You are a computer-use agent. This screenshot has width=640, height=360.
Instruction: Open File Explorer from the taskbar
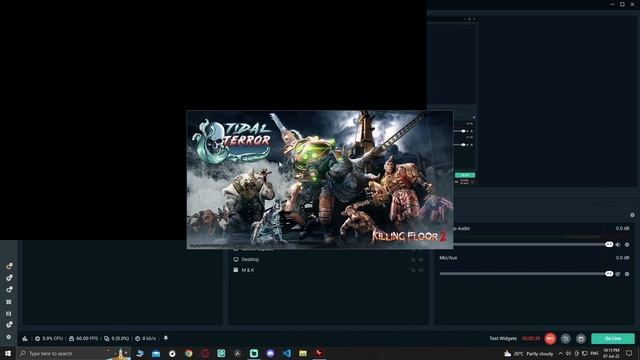click(303, 353)
